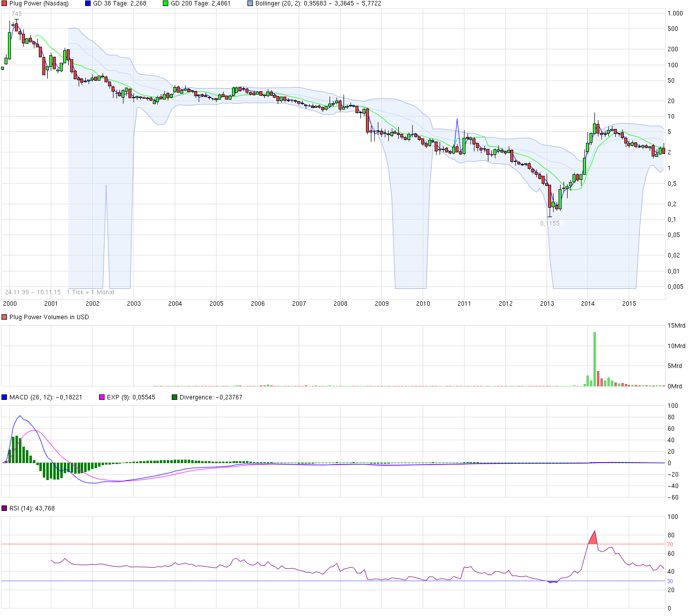694x616 pixels.
Task: Click the red '70' RSI threshold label
Action: coord(670,544)
